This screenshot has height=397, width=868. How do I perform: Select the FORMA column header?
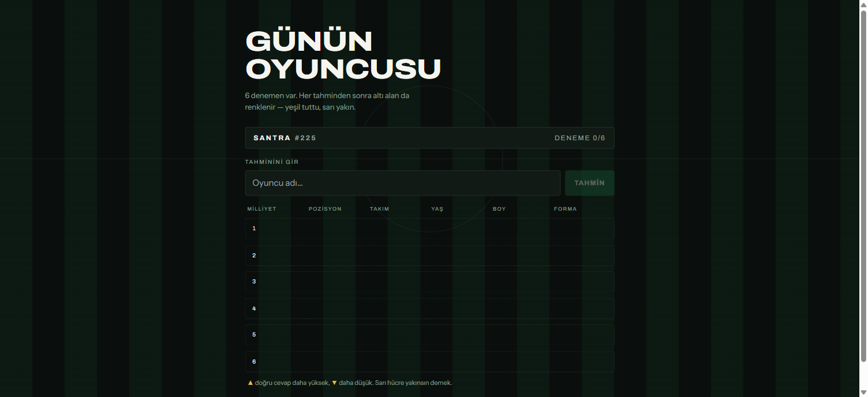[565, 209]
